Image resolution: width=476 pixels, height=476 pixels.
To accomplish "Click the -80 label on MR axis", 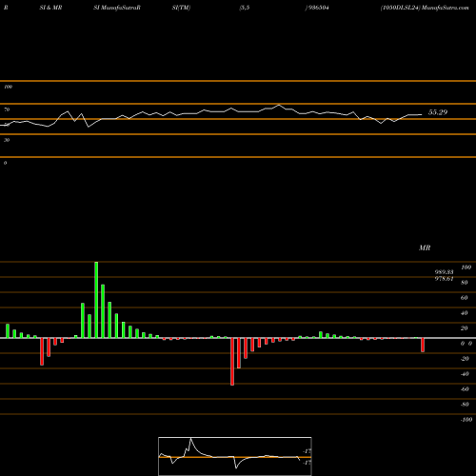I will 465,405.
